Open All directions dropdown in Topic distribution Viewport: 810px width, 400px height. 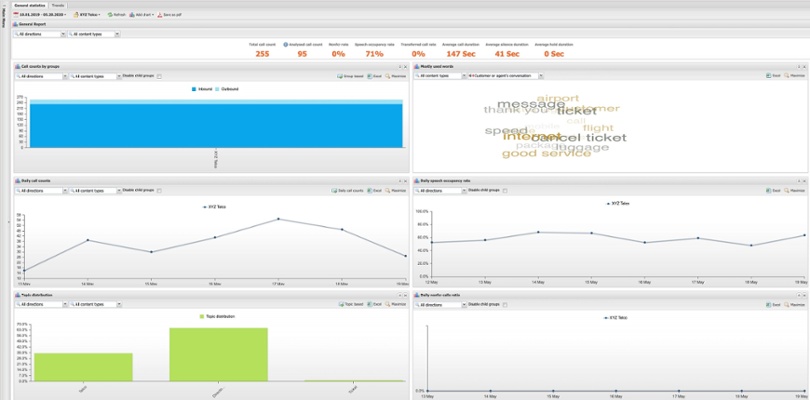(x=41, y=304)
